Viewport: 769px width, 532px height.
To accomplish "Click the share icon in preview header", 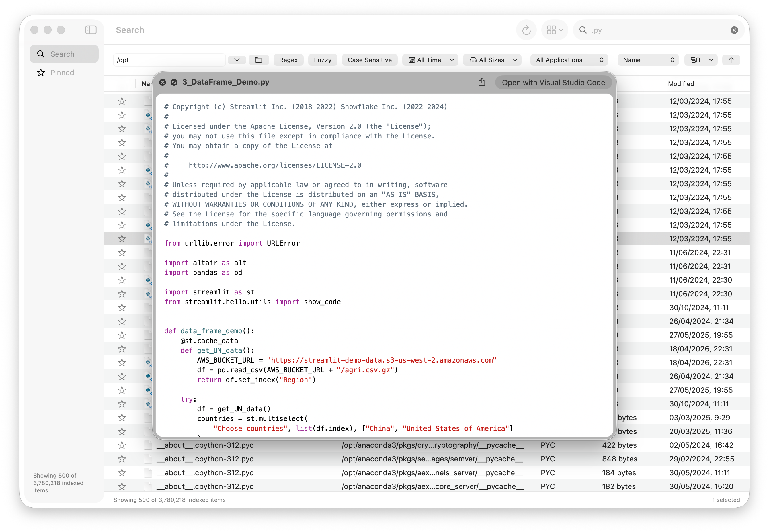I will point(482,82).
